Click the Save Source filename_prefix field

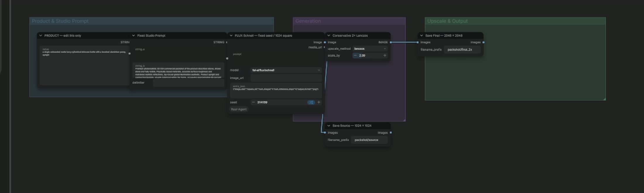pos(369,140)
